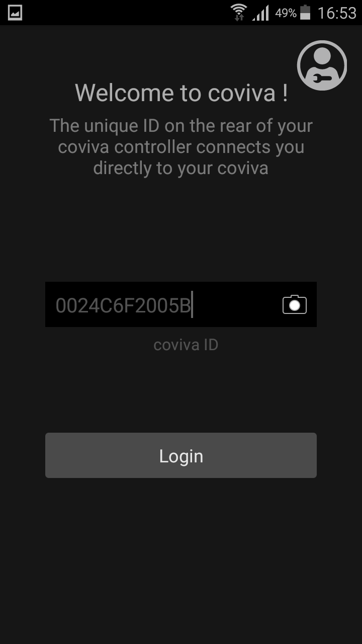Viewport: 362px width, 644px height.
Task: Tap the unique ID description text
Action: (181, 146)
